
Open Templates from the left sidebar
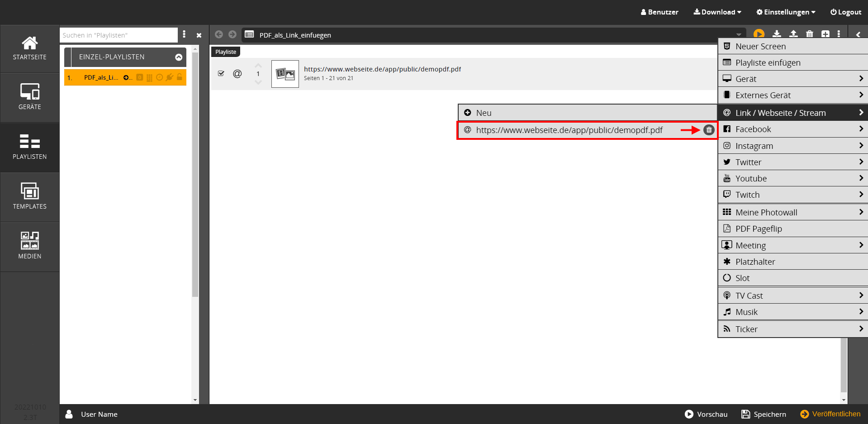click(30, 196)
